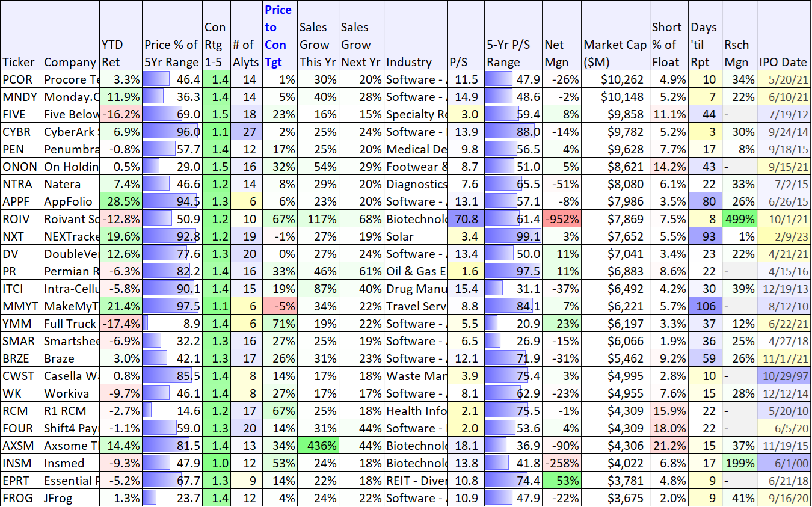This screenshot has width=812, height=507.
Task: Select the NXT IPO date 2/9/23
Action: pos(784,236)
